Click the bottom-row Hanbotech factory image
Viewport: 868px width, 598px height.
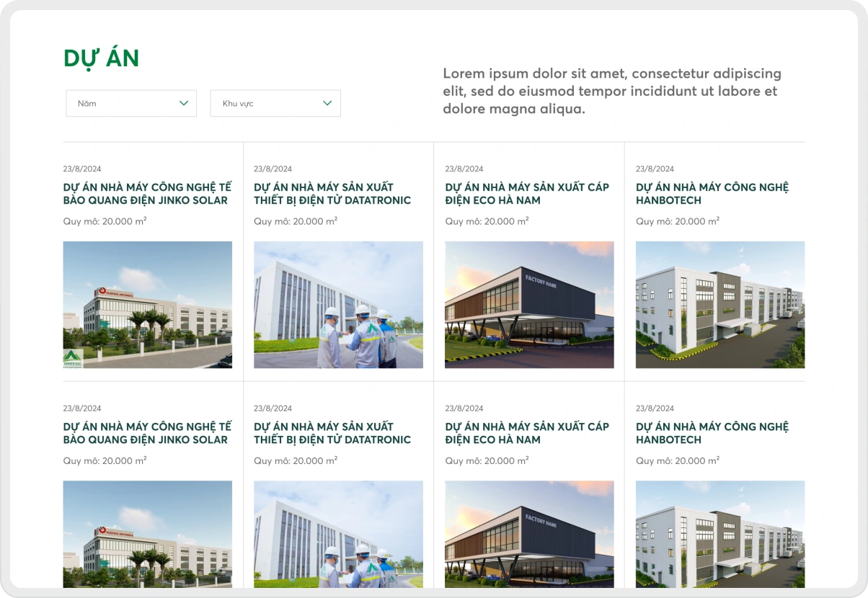[x=719, y=534]
